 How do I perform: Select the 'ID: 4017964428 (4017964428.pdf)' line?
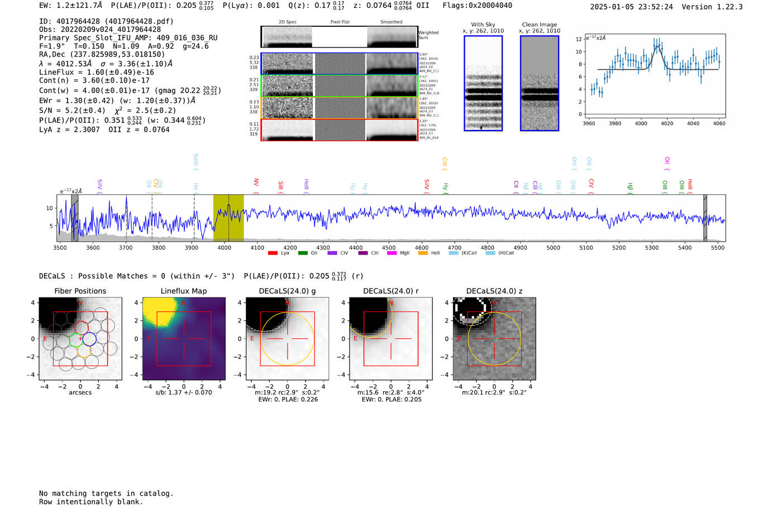coord(106,21)
